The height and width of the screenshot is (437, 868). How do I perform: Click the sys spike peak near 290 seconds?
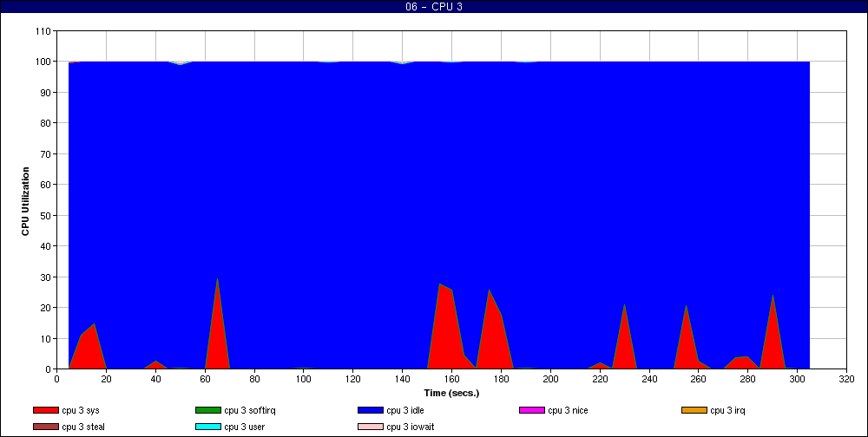coord(773,295)
